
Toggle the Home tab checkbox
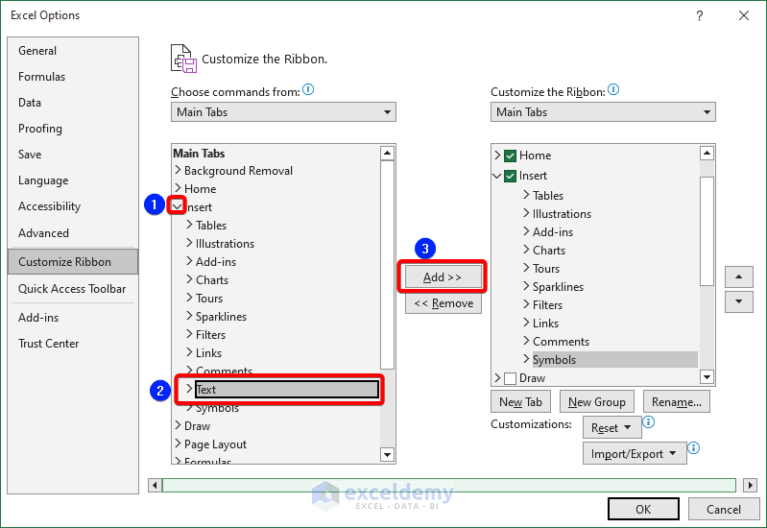pos(510,156)
